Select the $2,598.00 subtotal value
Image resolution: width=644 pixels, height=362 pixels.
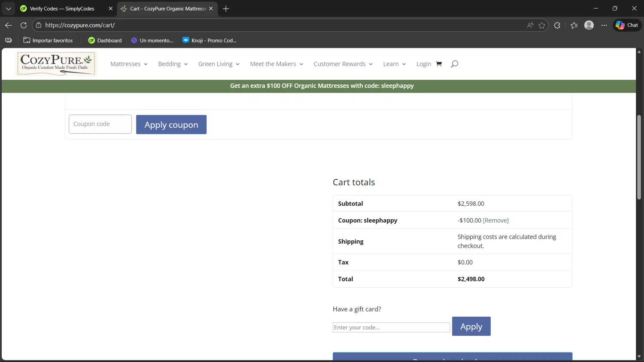(471, 204)
